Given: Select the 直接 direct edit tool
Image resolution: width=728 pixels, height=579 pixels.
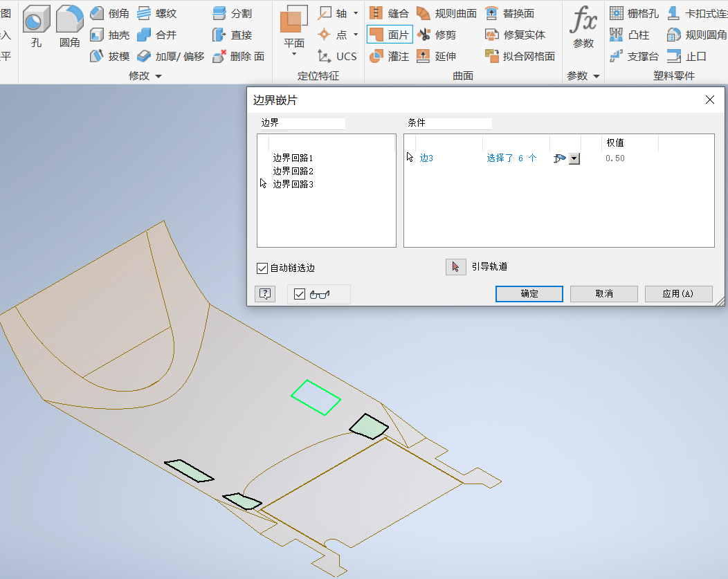Looking at the screenshot, I should (x=232, y=35).
